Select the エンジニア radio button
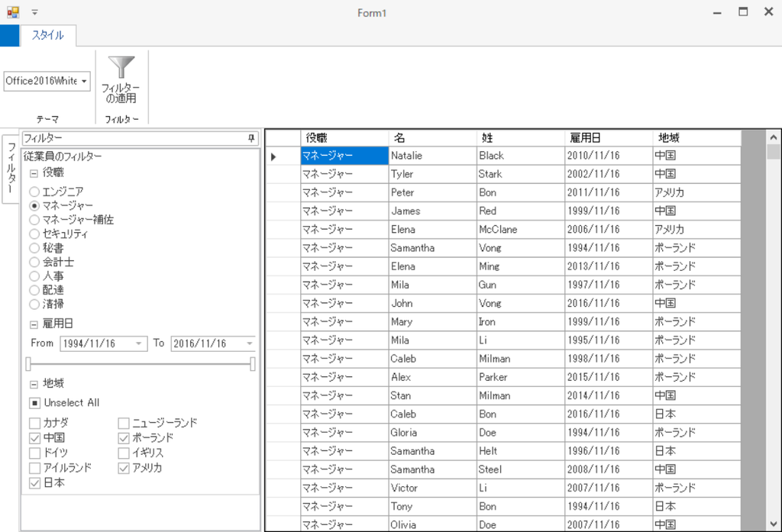 pyautogui.click(x=34, y=192)
